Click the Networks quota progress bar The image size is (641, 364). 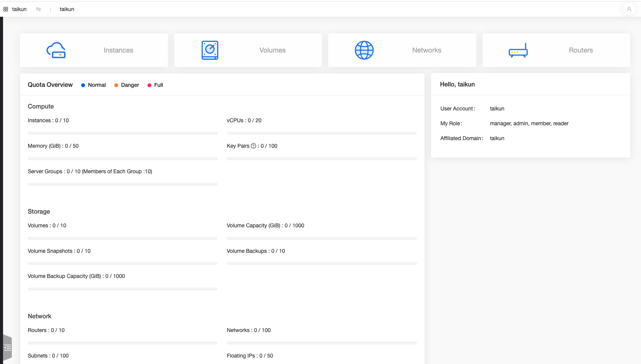(x=322, y=343)
